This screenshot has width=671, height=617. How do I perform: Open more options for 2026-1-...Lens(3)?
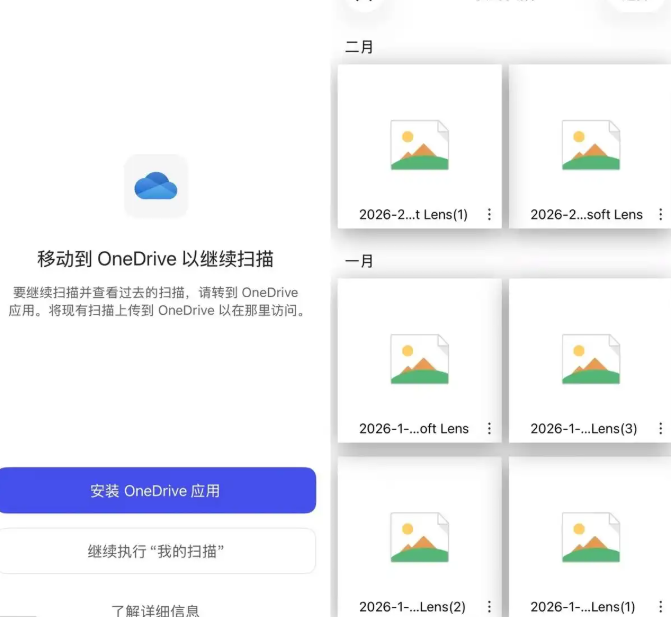pos(661,428)
